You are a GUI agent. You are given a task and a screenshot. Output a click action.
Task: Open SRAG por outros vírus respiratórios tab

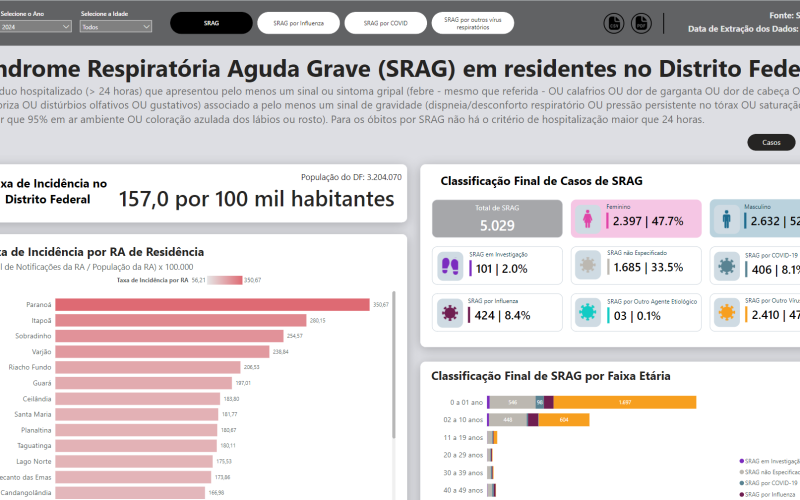click(473, 23)
